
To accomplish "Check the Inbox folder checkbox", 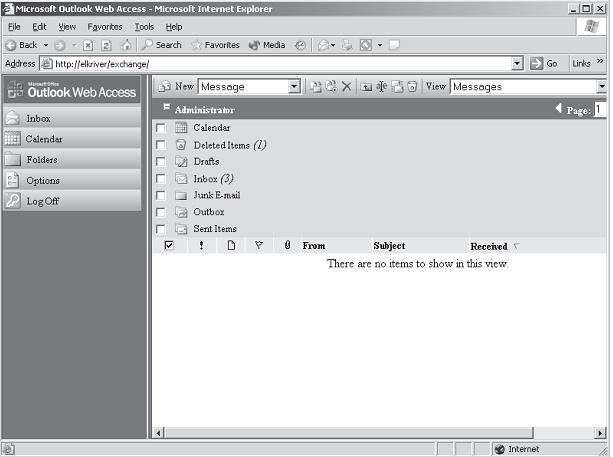I will pos(160,179).
